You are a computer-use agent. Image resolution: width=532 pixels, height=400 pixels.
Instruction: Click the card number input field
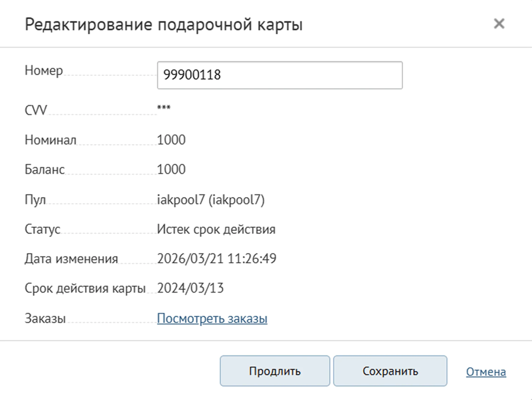pos(279,75)
